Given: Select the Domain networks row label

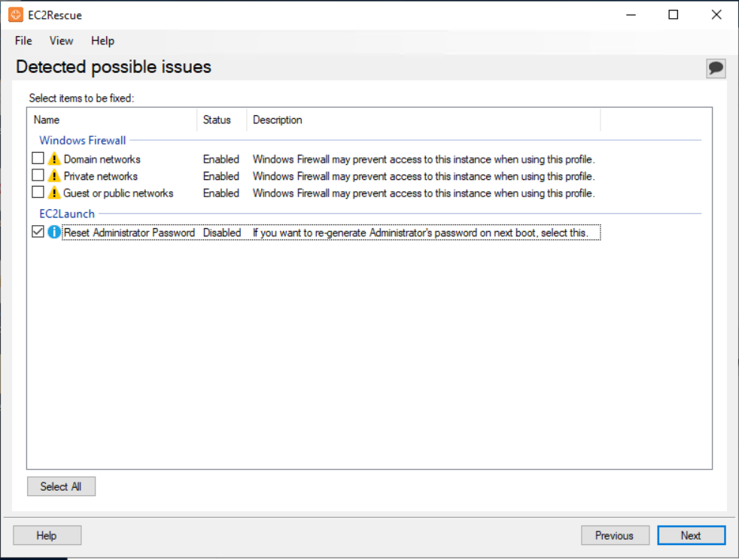Looking at the screenshot, I should coord(102,160).
